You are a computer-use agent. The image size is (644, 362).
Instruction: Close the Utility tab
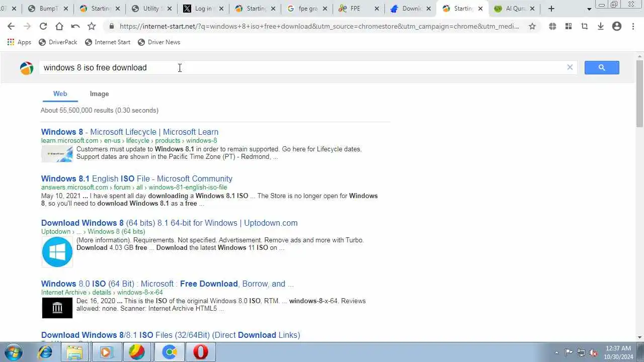[x=170, y=9]
